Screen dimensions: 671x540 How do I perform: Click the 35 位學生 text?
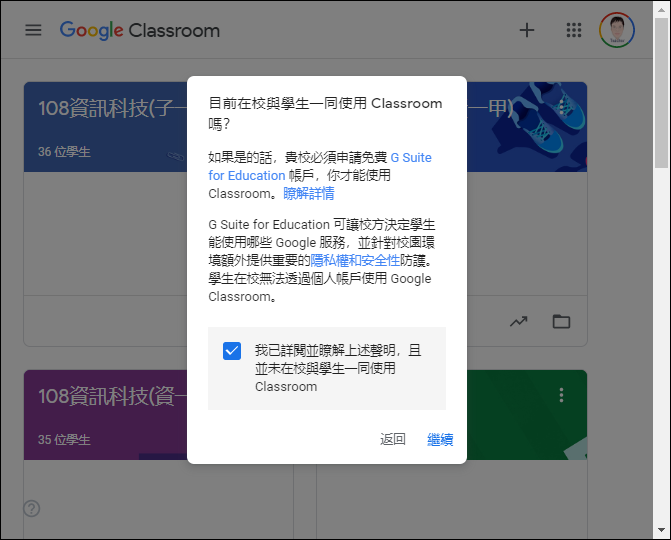[x=64, y=440]
